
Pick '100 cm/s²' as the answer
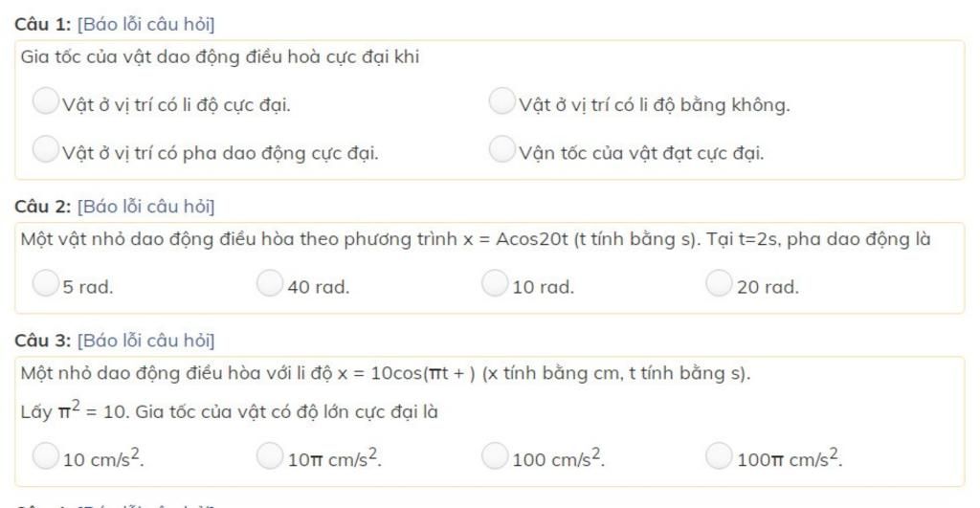click(495, 455)
